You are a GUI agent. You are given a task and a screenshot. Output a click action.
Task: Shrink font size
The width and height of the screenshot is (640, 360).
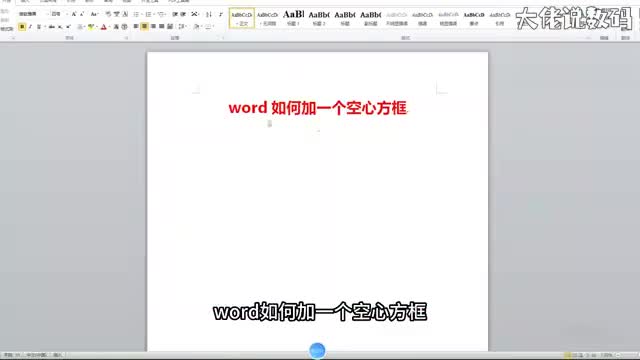click(x=82, y=14)
